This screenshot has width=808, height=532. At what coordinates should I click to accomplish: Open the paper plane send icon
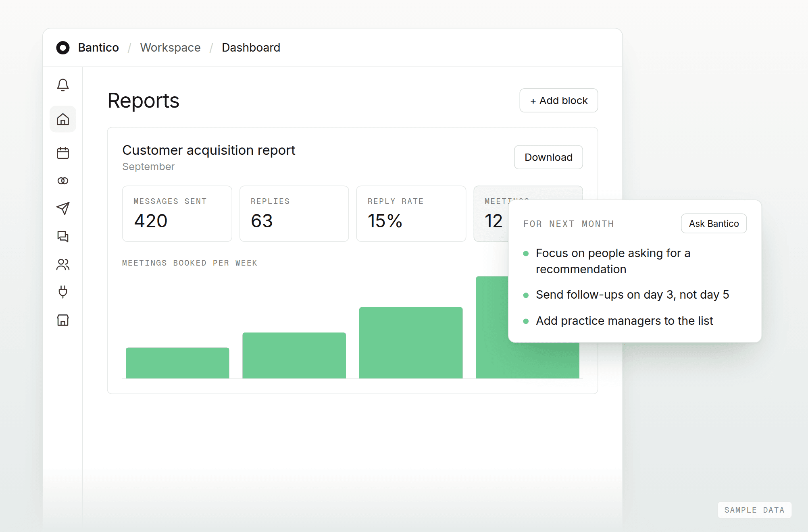coord(63,208)
